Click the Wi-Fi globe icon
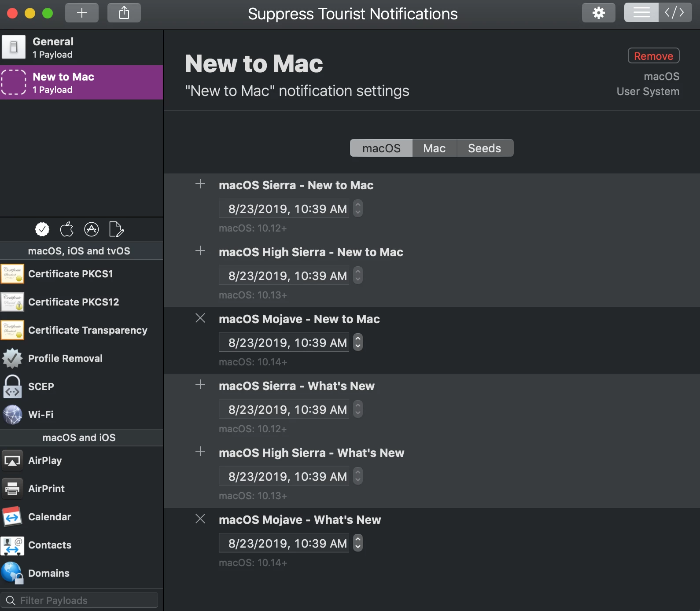The width and height of the screenshot is (700, 611). pyautogui.click(x=13, y=415)
